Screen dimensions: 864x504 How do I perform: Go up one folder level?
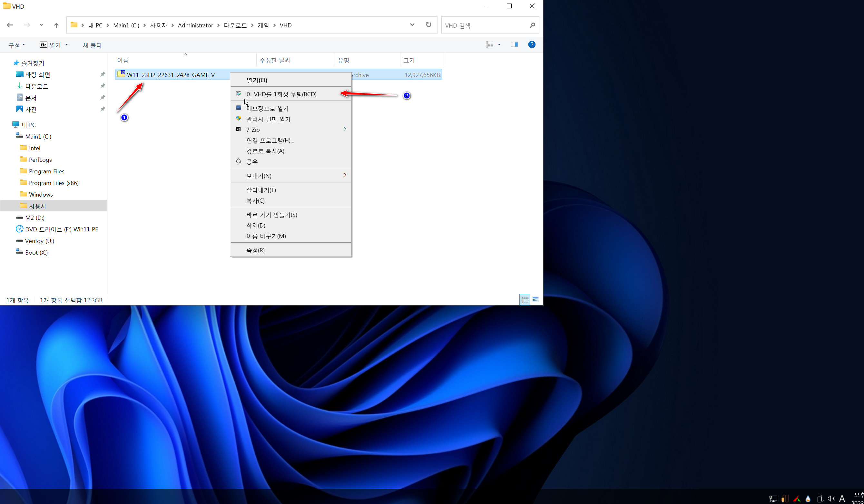(56, 25)
